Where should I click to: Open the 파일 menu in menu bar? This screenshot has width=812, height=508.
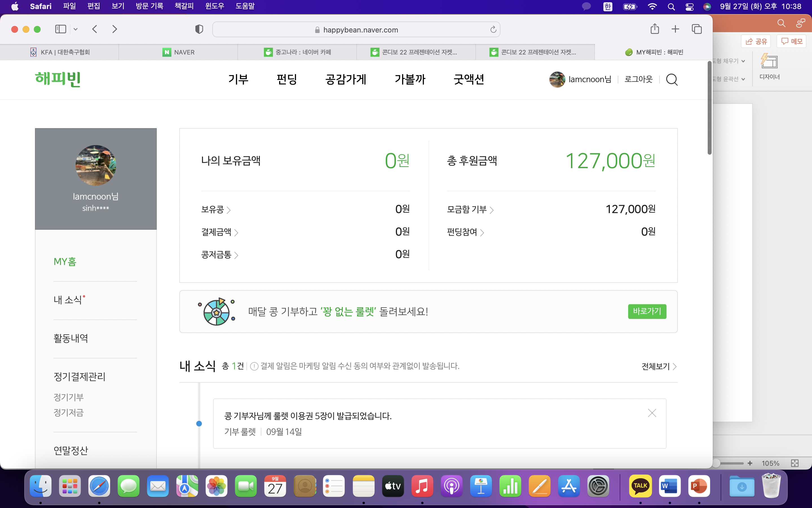coord(69,6)
